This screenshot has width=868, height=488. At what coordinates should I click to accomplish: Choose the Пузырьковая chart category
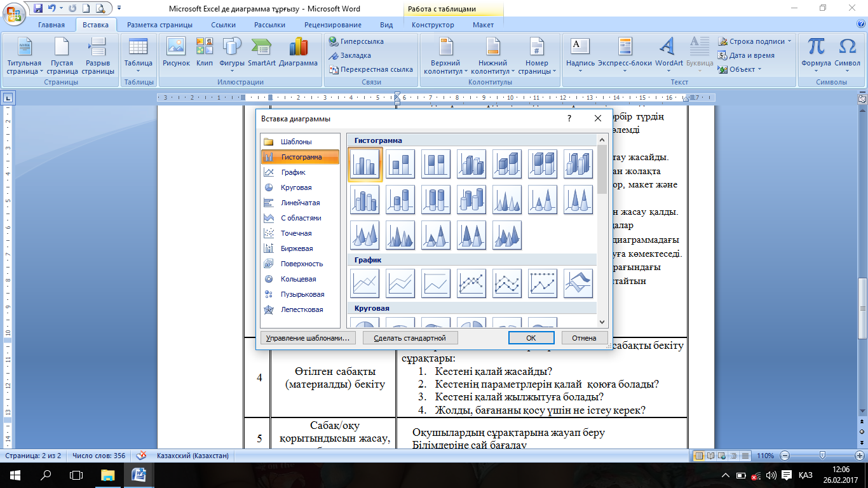coord(300,294)
